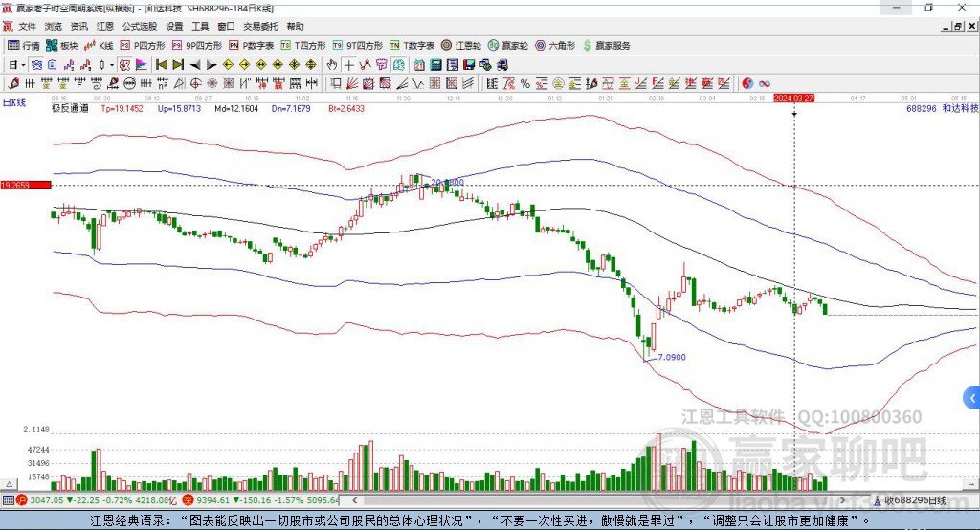Click the horizontal scrollbar right arrow
This screenshot has height=530, width=980.
click(842, 500)
